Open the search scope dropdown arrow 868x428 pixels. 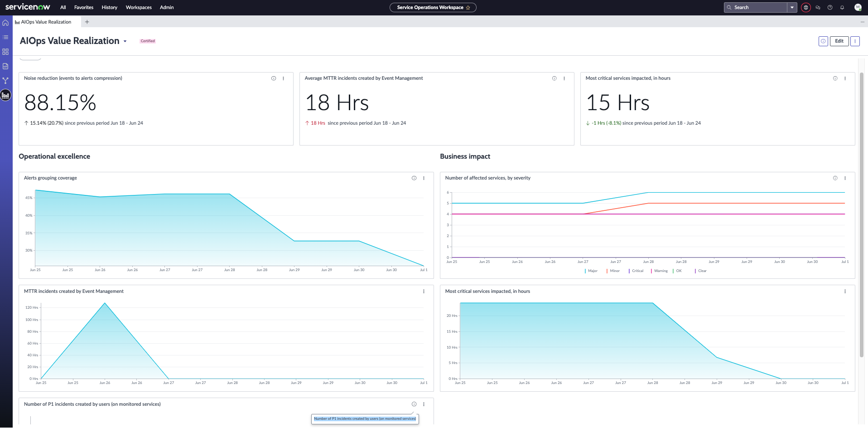point(792,7)
